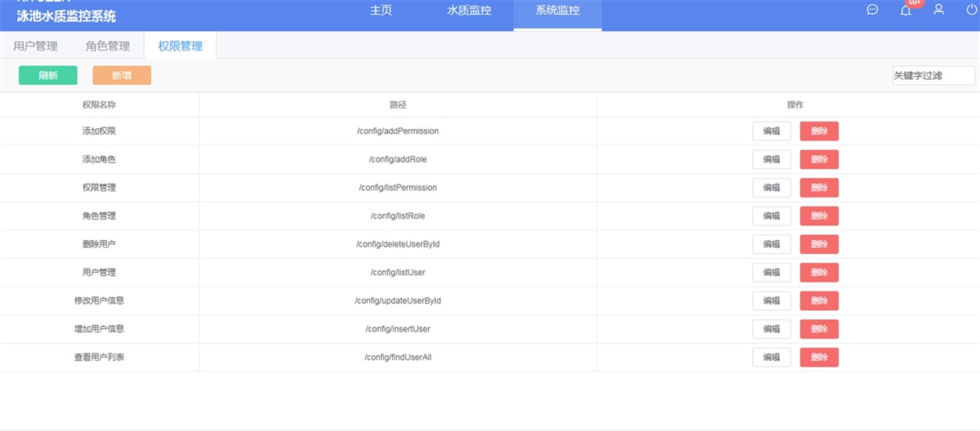Click the /config/insertUser path
Viewport: 980px width, 431px height.
[x=398, y=329]
